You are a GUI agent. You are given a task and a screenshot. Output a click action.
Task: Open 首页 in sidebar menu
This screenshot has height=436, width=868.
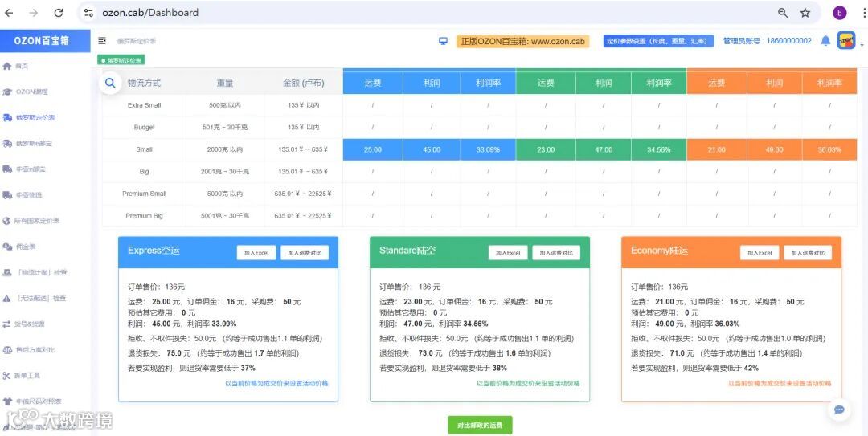[x=22, y=66]
